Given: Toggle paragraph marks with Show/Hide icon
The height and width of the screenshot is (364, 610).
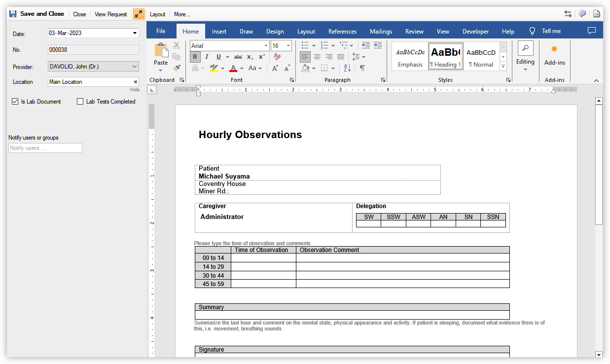Looking at the screenshot, I should pyautogui.click(x=362, y=68).
